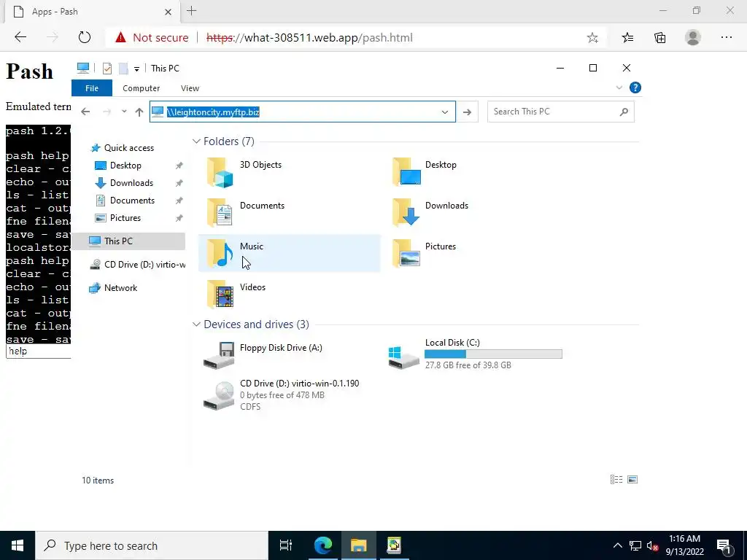Expand the ribbon with the chevron
Viewport: 747px width, 560px height.
pyautogui.click(x=619, y=87)
